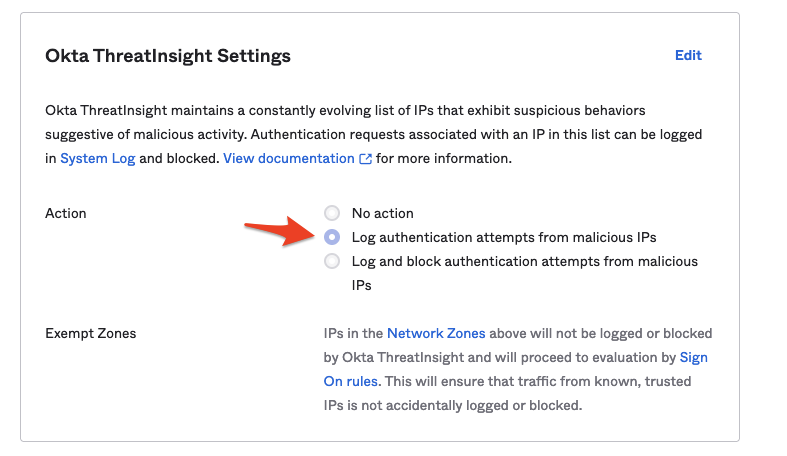Screen dimensions: 787x456
Task: Follow the Network Zones link
Action: point(436,333)
